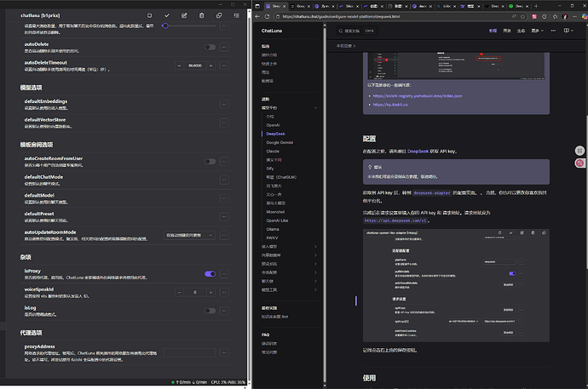
Task: Open the Copilot sidebar icon
Action: point(585,16)
